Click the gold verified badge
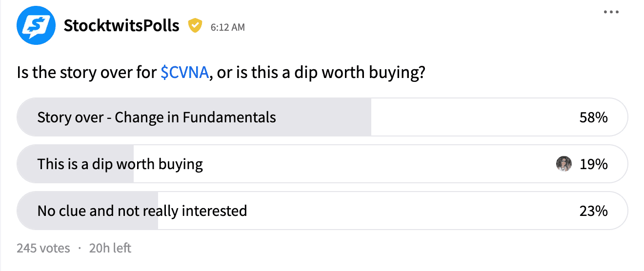644x271 pixels. coord(196,26)
